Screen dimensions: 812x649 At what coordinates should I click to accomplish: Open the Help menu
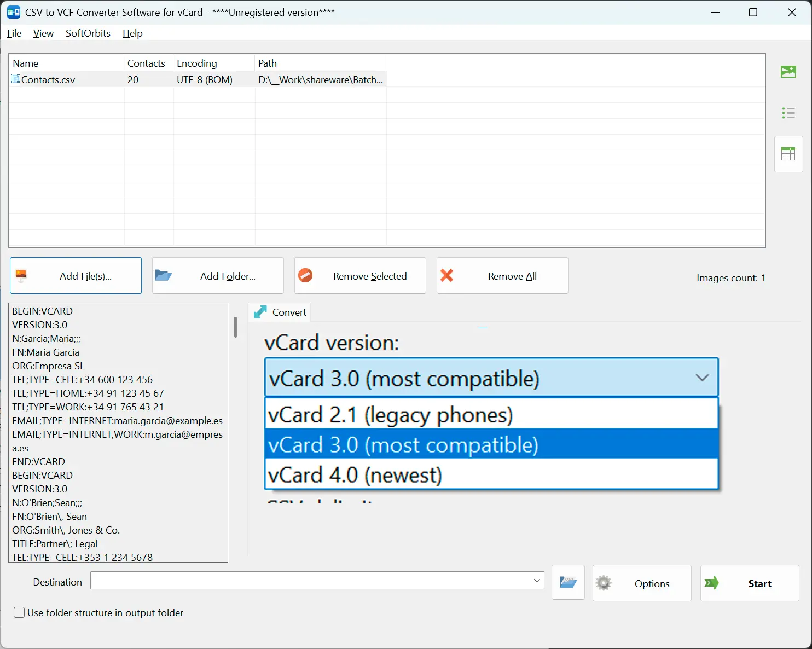[132, 33]
